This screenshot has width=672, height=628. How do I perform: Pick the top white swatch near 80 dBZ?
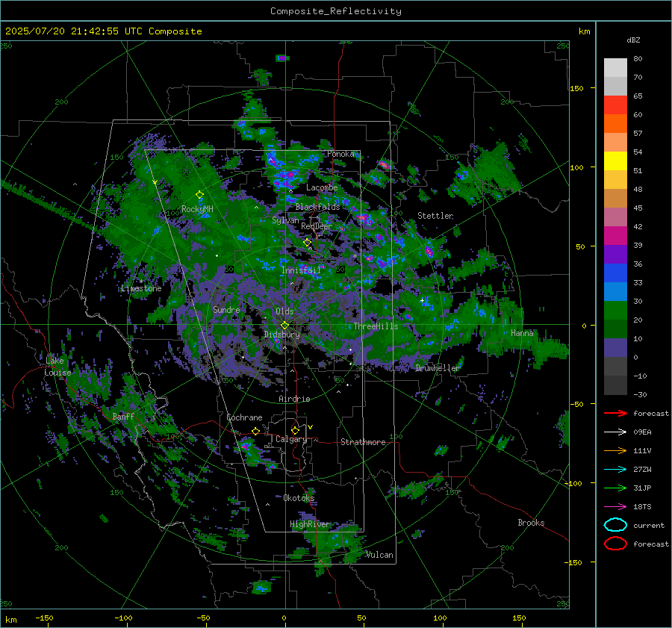615,68
